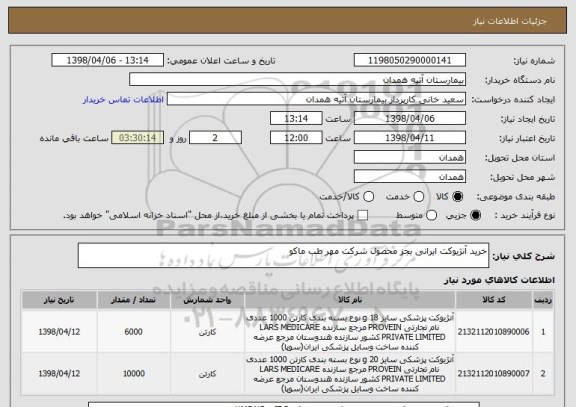Click the quantity cell 10000

(x=133, y=374)
